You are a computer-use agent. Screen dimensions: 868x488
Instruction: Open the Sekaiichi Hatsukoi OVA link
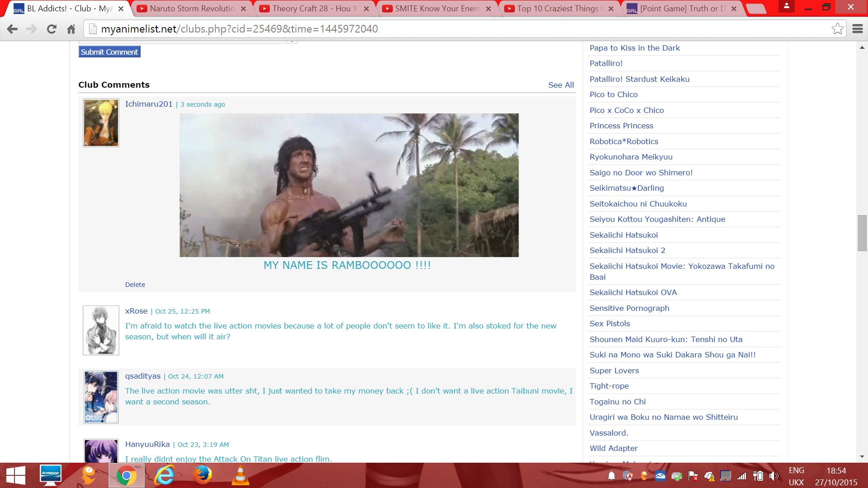coord(633,292)
